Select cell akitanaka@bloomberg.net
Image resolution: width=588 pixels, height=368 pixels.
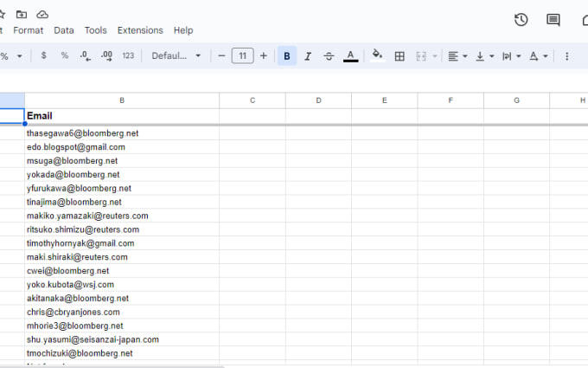click(122, 298)
